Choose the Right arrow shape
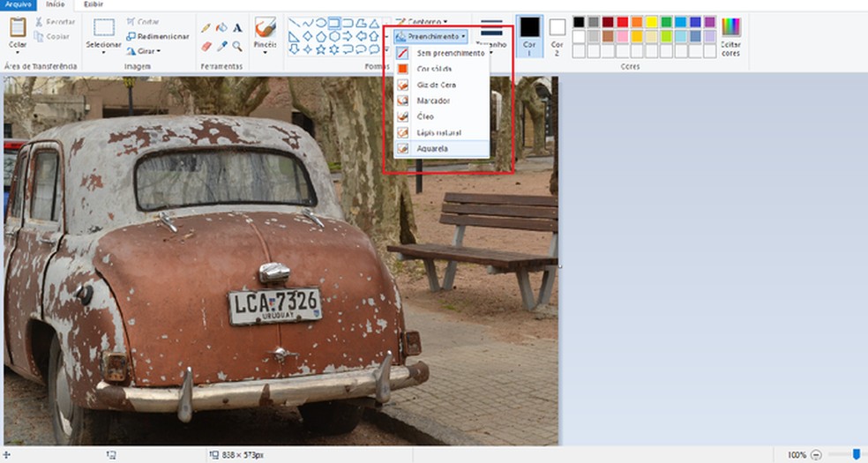The width and height of the screenshot is (868, 463). coord(348,36)
